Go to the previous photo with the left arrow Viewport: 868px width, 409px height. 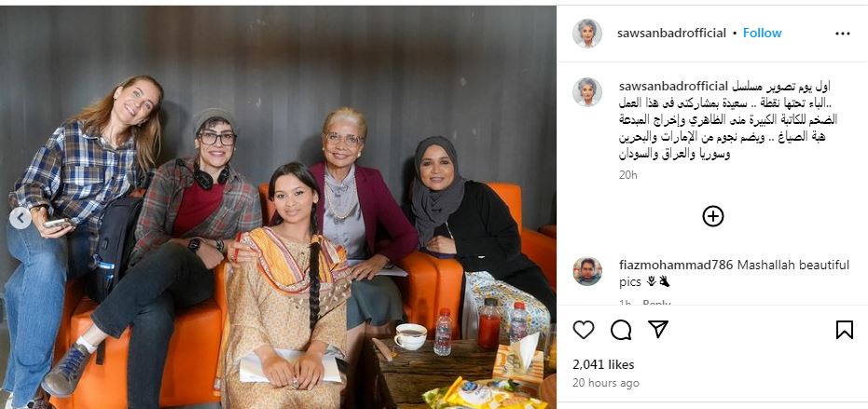pos(21,218)
